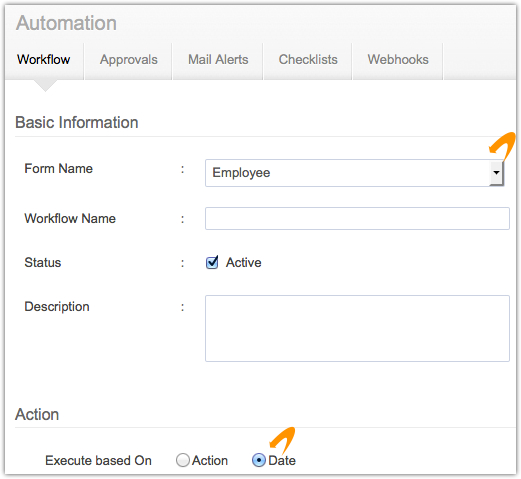Image resolution: width=521 pixels, height=479 pixels.
Task: Go to the Checklists tab
Action: coord(308,60)
